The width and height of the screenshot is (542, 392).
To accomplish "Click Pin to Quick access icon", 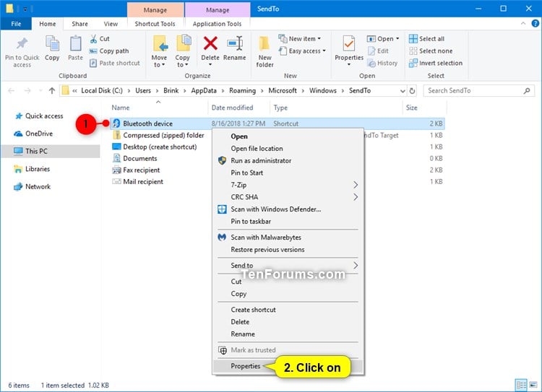I will point(22,44).
